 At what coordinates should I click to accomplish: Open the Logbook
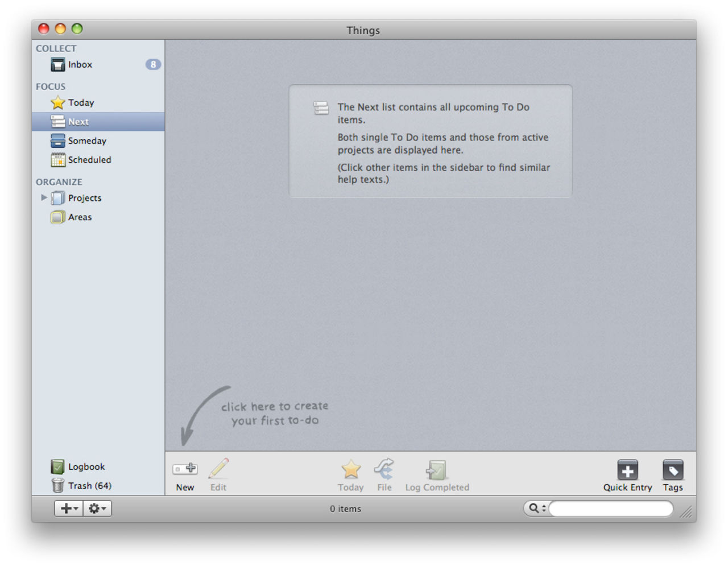pos(86,467)
